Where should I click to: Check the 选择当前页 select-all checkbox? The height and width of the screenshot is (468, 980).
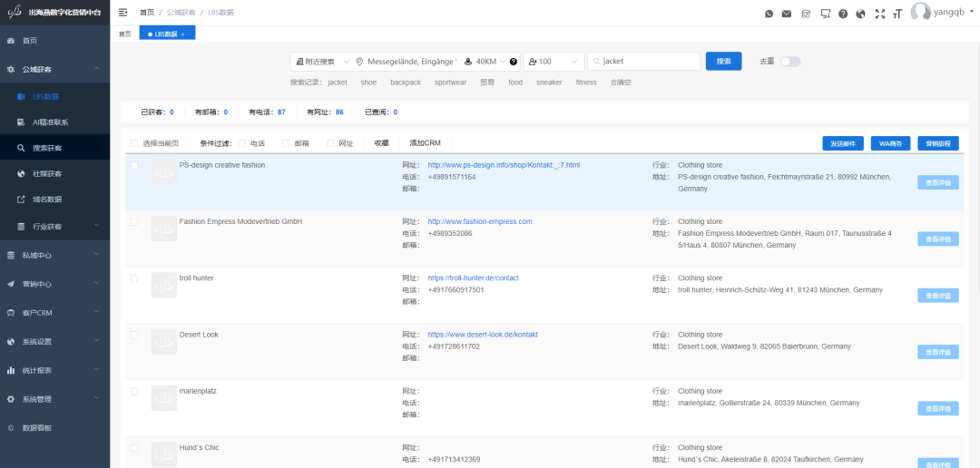pyautogui.click(x=134, y=143)
